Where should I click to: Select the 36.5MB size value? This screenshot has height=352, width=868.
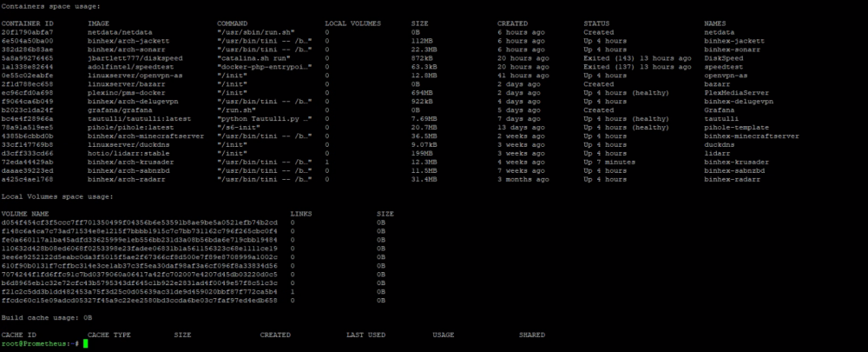click(x=424, y=136)
